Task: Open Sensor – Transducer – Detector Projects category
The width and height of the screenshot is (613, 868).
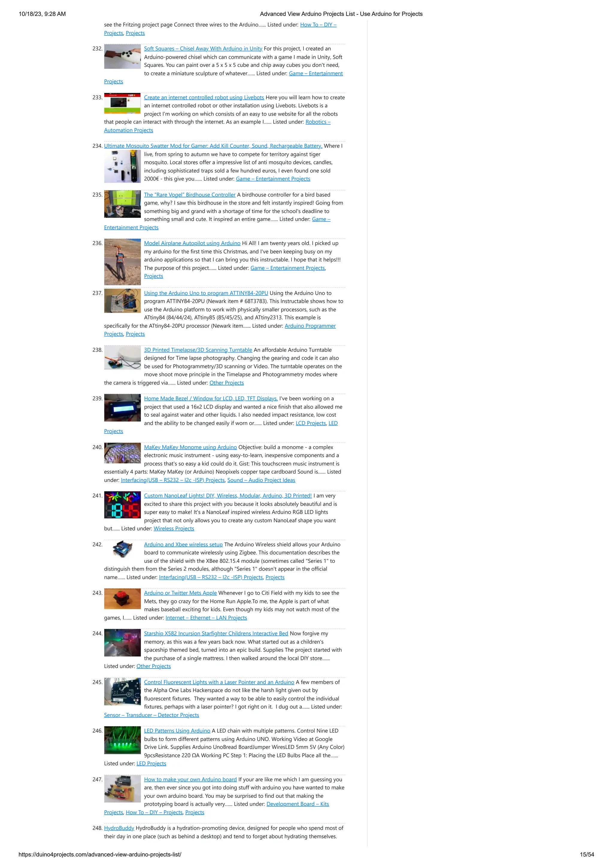Action: pyautogui.click(x=151, y=715)
